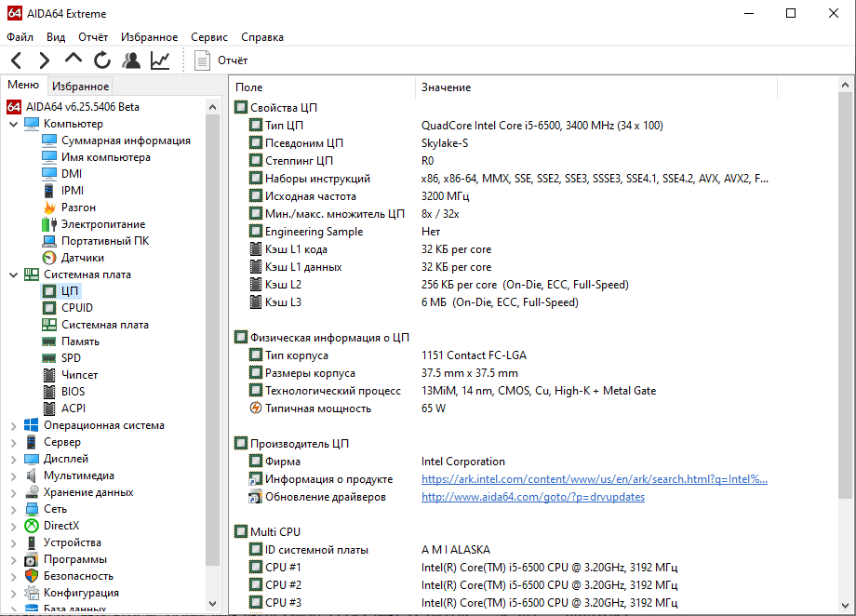The image size is (856, 616).
Task: Open the Отчёт menu in the menu bar
Action: click(93, 37)
